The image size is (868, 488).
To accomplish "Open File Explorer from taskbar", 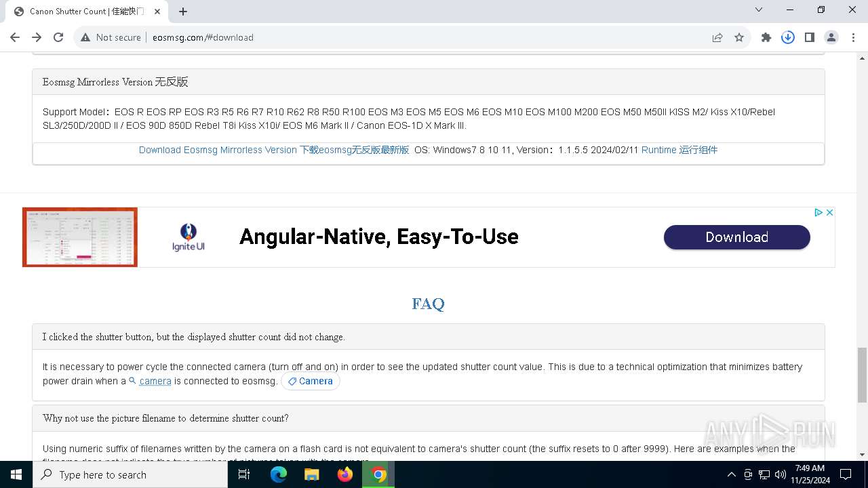I will 312,474.
